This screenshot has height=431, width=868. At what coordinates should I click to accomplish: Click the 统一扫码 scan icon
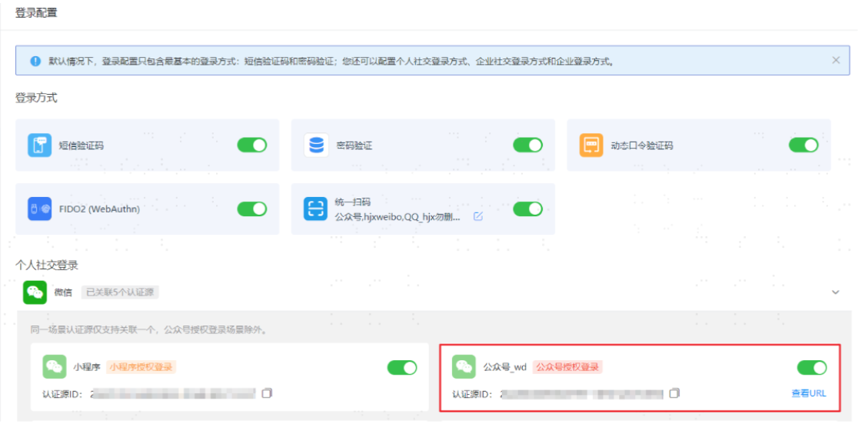(315, 209)
